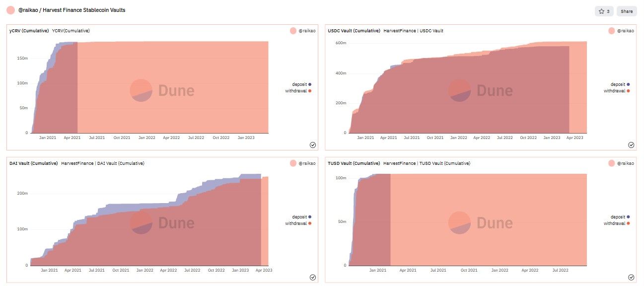Open the yCRV (Cumulative) chart title

[x=29, y=31]
